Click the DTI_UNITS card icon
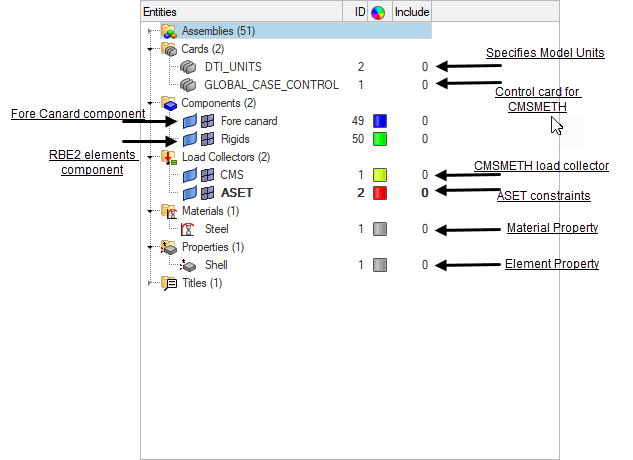This screenshot has height=460, width=633. coord(187,67)
